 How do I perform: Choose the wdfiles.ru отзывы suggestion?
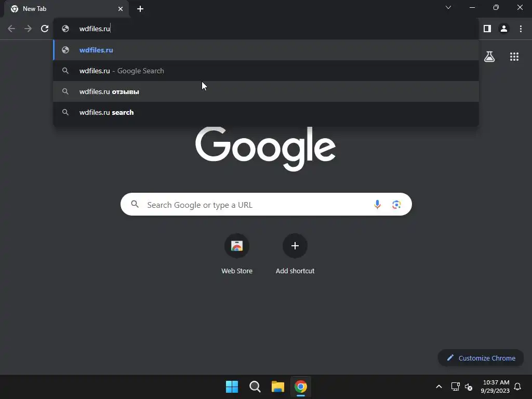pyautogui.click(x=266, y=91)
